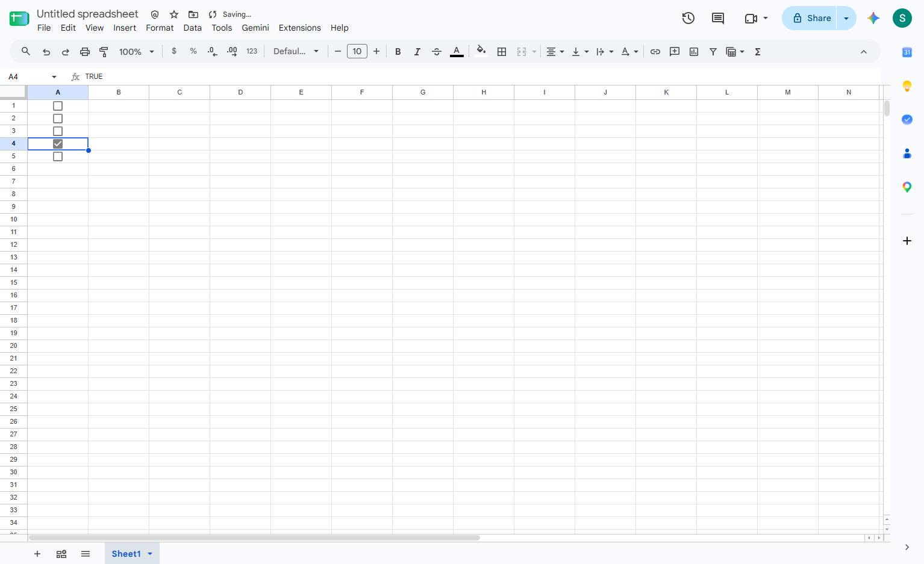Open the functions sigma icon
Screen dimensions: 924x564
click(x=758, y=52)
